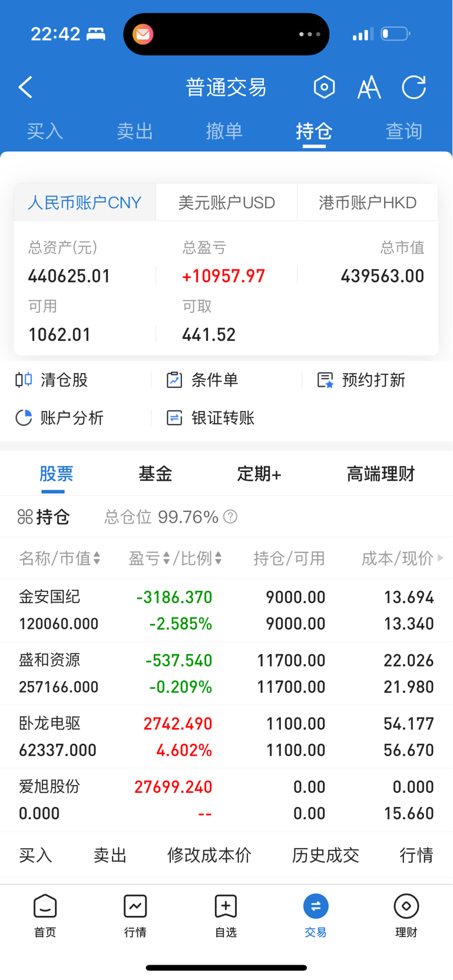The image size is (453, 980).
Task: Switch to the 查询 tab
Action: [x=404, y=131]
